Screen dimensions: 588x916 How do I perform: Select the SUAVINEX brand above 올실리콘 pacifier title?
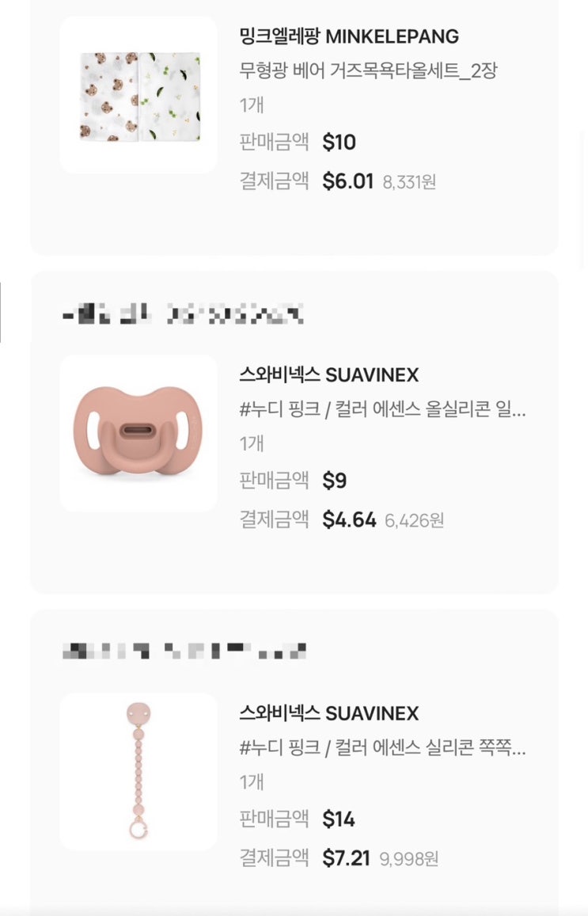[328, 374]
